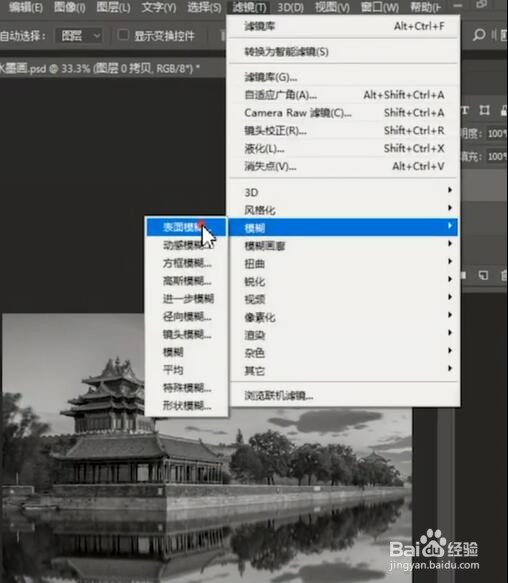Open the 帮助 menu

425,7
